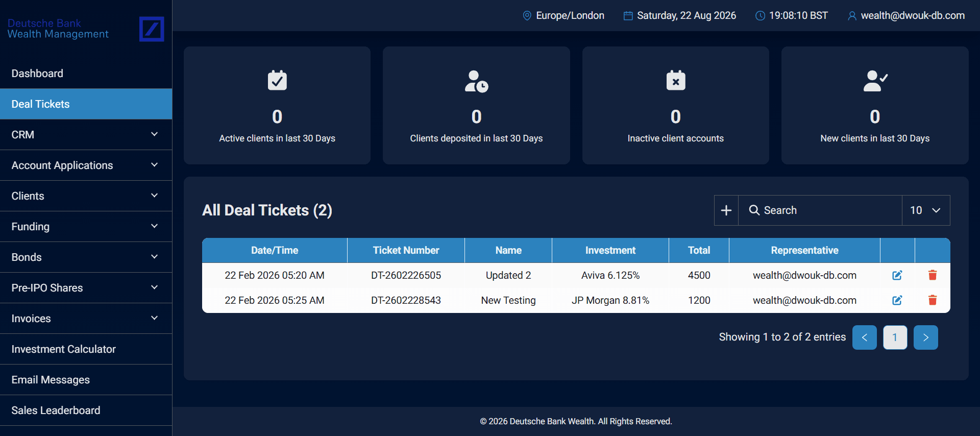Delete deal ticket DT-2602228543
Viewport: 980px width, 436px height.
933,300
